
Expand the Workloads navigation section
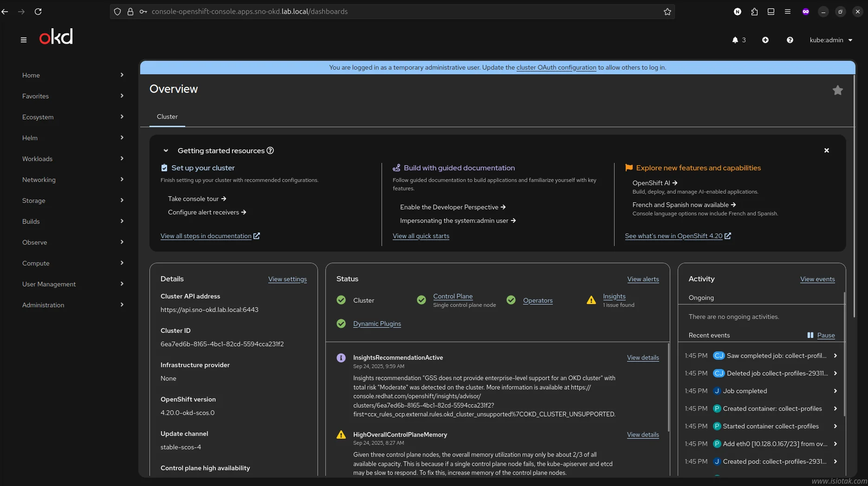(73, 159)
